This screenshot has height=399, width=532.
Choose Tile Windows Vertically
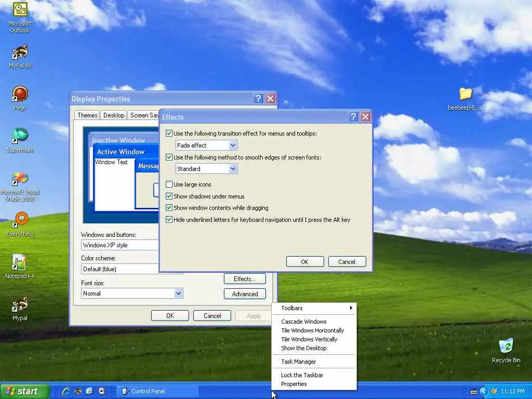point(314,339)
